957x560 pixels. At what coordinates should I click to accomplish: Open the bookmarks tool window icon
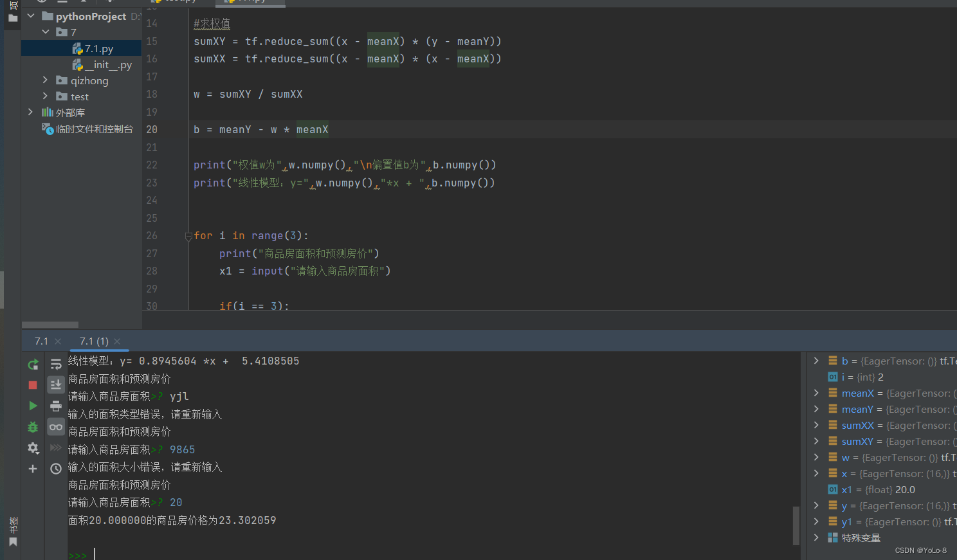coord(13,542)
